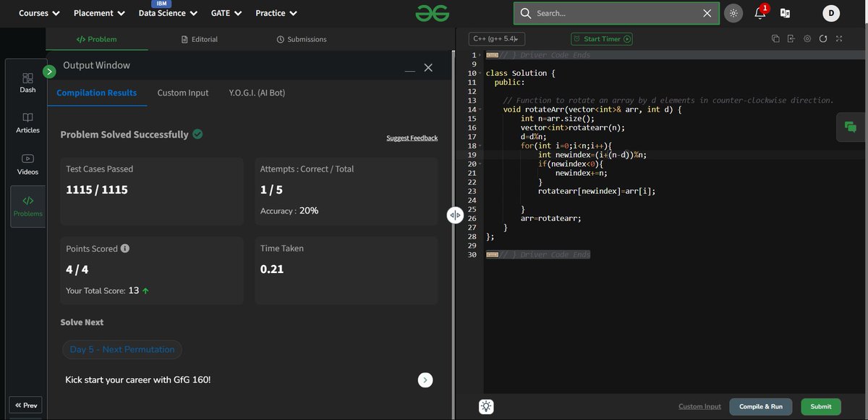Collapse code fold at line 18
Viewport: 868px width, 420px height.
(479, 146)
